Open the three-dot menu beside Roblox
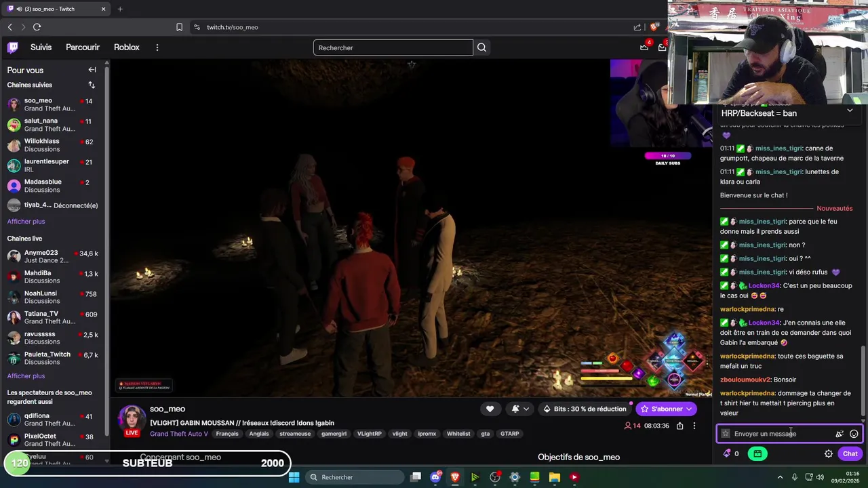 157,47
